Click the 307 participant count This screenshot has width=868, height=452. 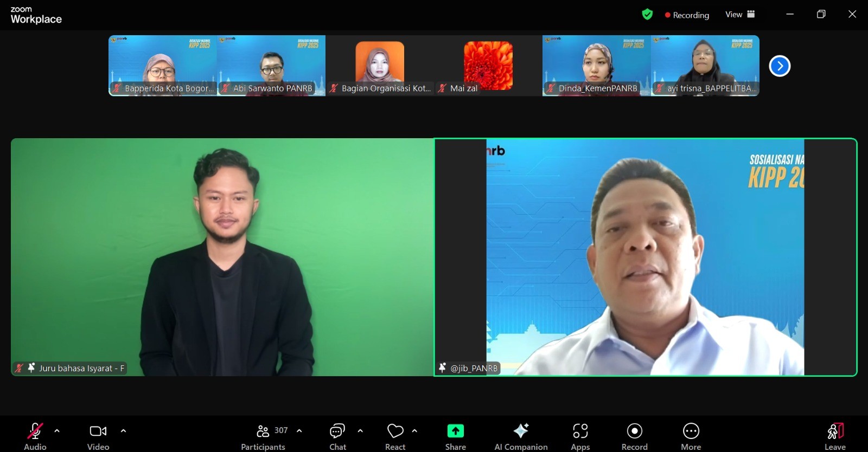point(281,430)
